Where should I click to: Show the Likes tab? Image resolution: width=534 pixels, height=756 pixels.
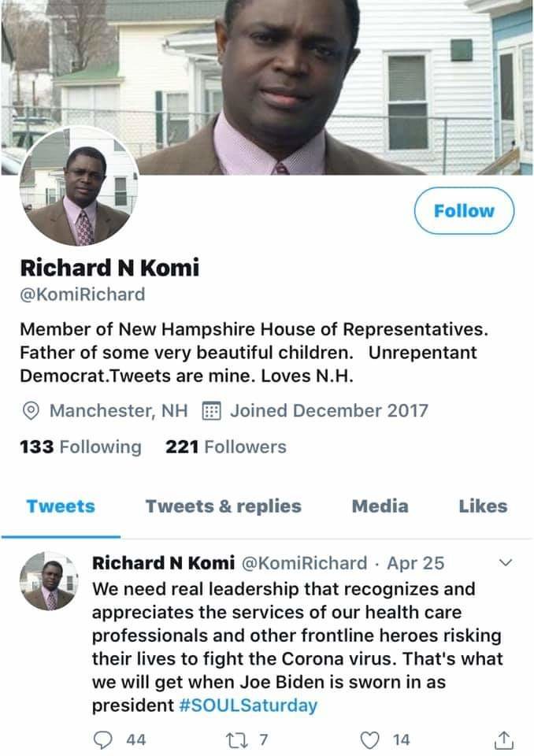coord(483,506)
